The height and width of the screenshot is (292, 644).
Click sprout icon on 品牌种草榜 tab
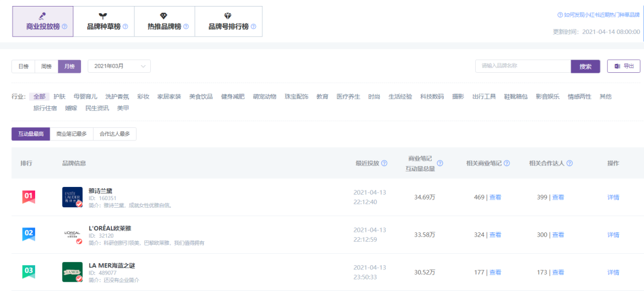click(x=104, y=16)
